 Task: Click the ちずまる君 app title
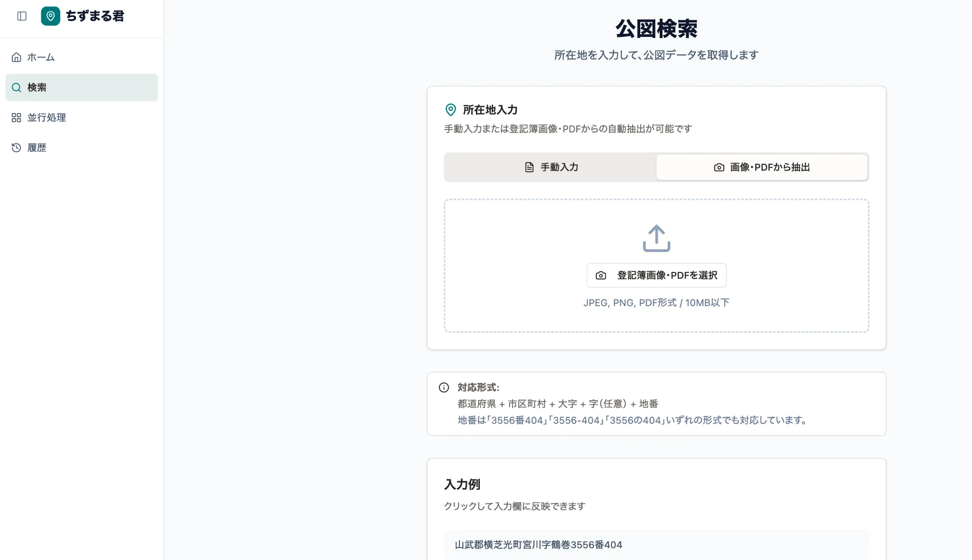(x=95, y=16)
